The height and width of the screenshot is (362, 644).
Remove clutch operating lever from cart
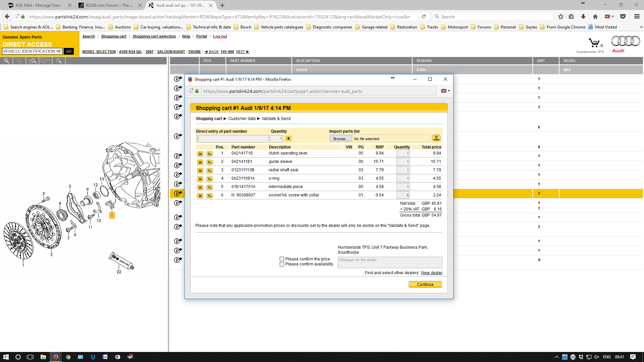[200, 154]
